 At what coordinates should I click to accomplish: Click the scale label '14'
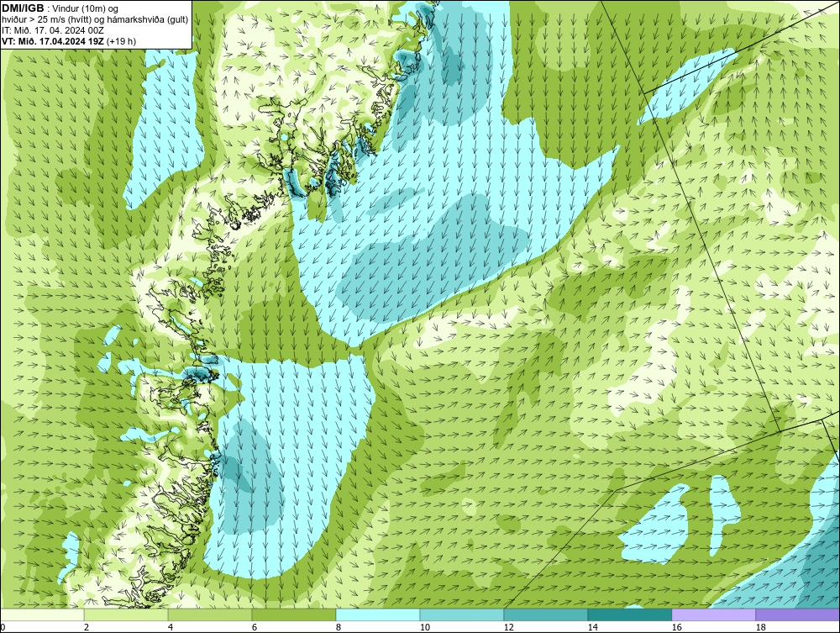[x=592, y=627]
